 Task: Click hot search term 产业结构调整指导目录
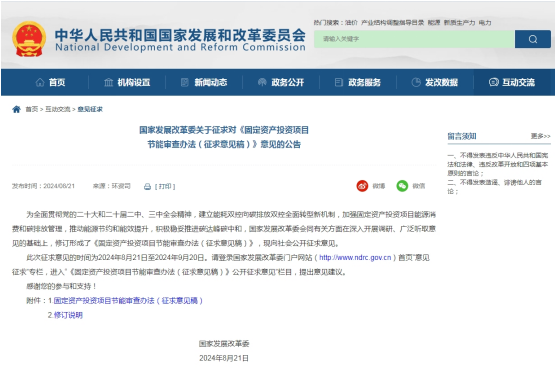[393, 23]
